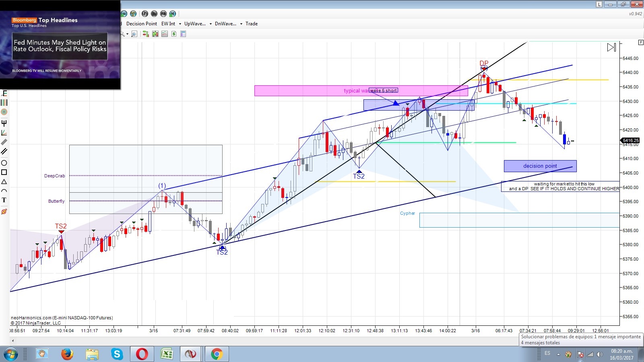Expand the EW Int dropdown arrow
The image size is (644, 362).
tap(180, 24)
